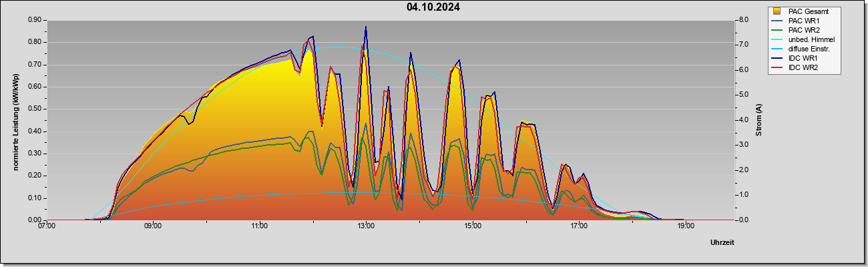The width and height of the screenshot is (868, 267).
Task: Select the PAC WR1 legend entry
Action: tap(803, 21)
